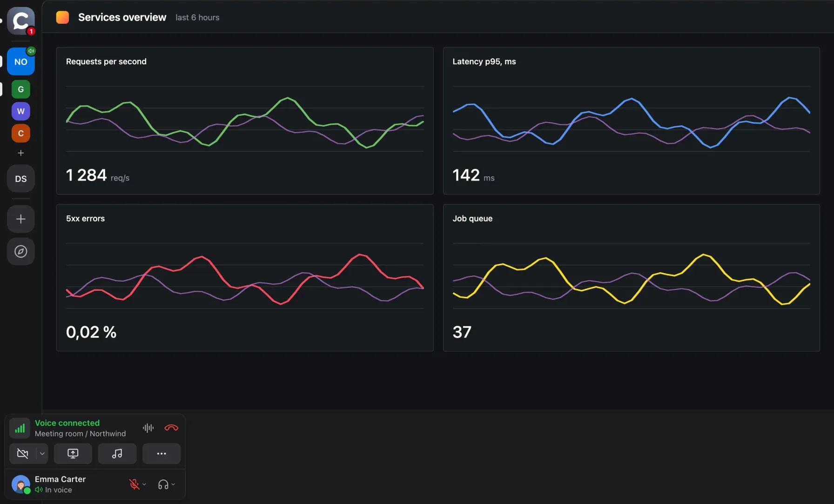Open the green G server
The width and height of the screenshot is (834, 504).
click(21, 89)
